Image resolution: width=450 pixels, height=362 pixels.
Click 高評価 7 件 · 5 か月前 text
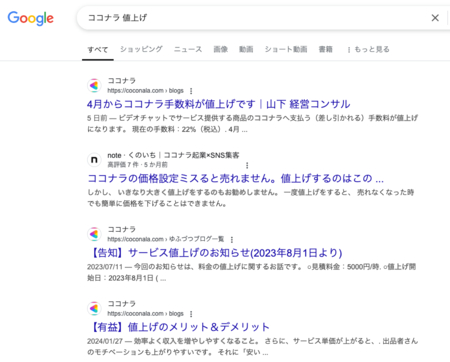coord(137,165)
